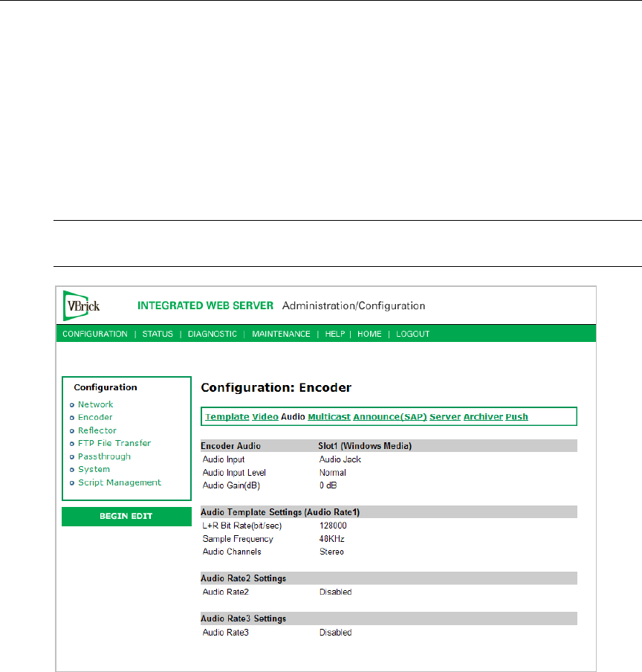Click the 'Administration/Configuration' title text
This screenshot has height=672, width=642.
point(354,306)
